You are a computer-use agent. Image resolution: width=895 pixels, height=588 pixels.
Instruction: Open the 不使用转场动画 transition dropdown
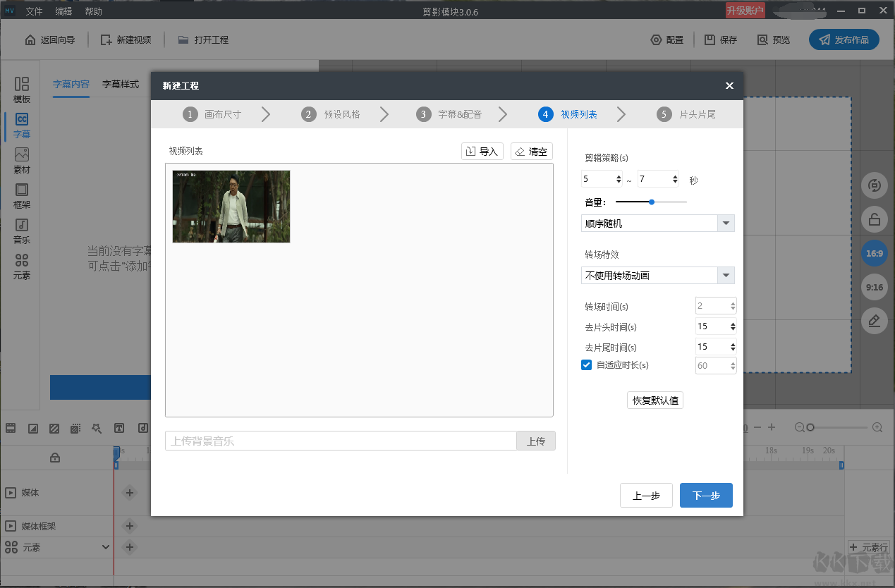tap(726, 276)
